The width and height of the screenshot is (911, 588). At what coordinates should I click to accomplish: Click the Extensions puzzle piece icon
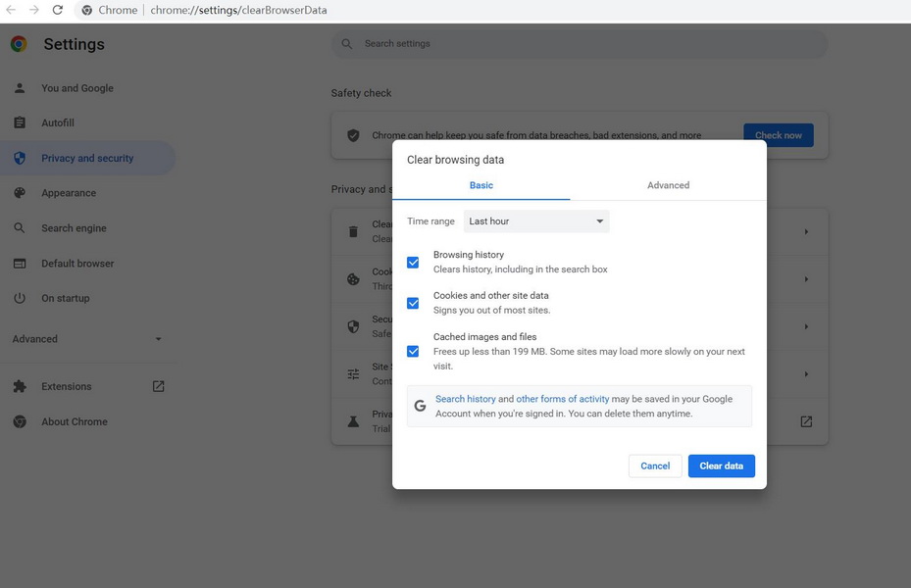coord(20,386)
